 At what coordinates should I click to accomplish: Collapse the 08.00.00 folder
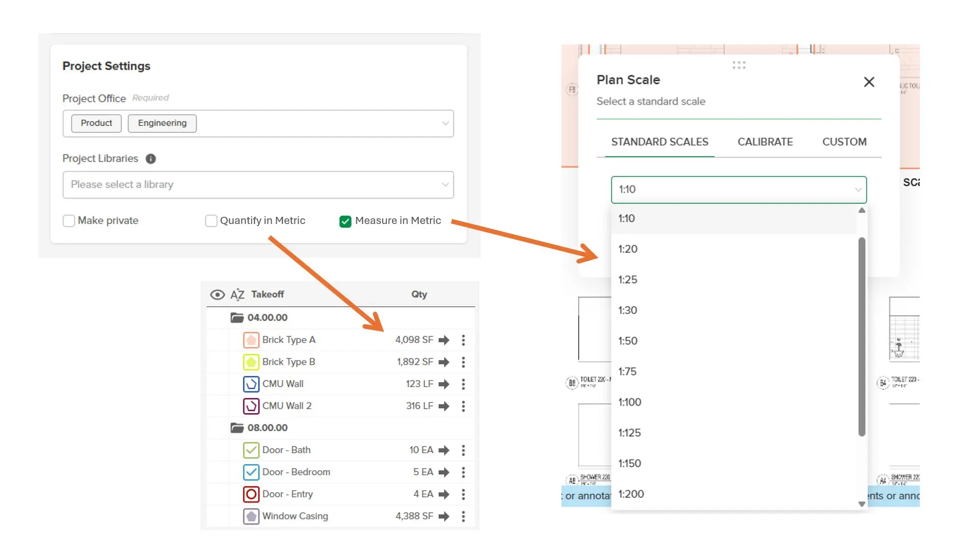click(237, 428)
